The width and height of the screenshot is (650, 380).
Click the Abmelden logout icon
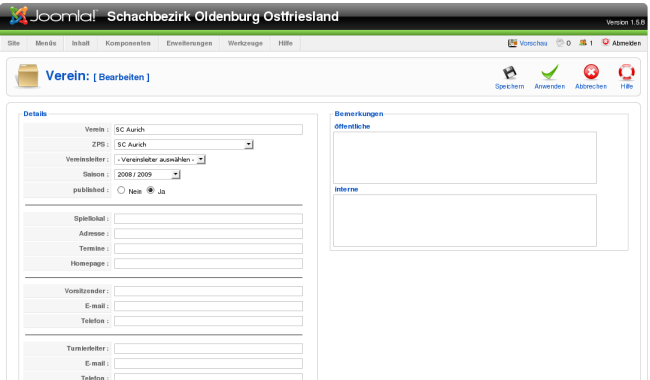[606, 42]
